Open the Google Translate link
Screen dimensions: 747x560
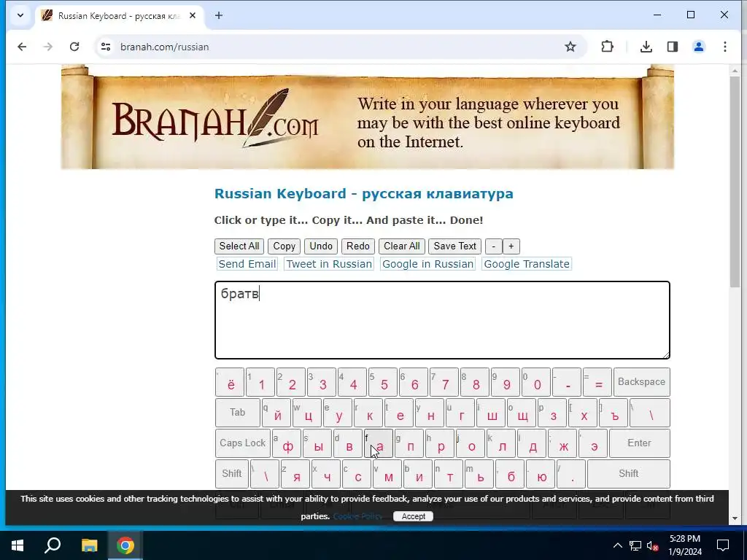click(x=527, y=264)
